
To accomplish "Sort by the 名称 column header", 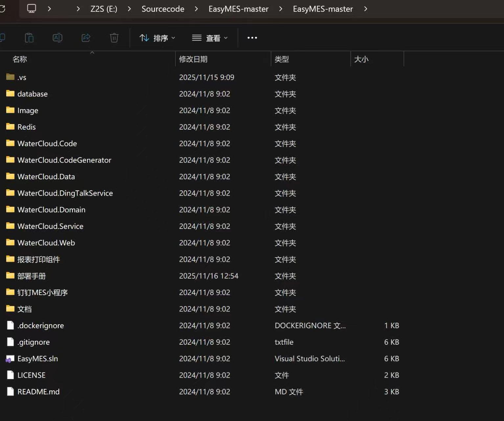I will pyautogui.click(x=20, y=59).
